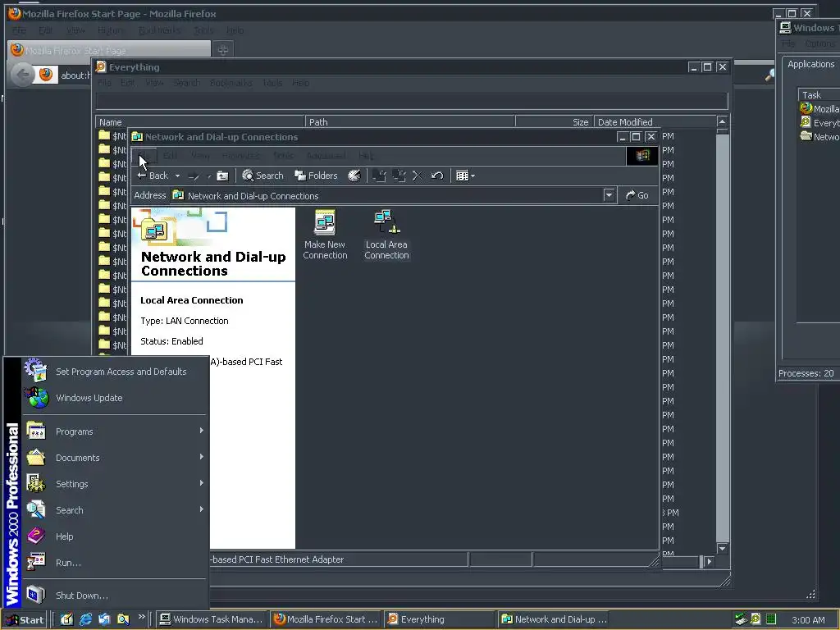Click the Everything scrollbar down arrow
The height and width of the screenshot is (630, 840).
pos(722,549)
